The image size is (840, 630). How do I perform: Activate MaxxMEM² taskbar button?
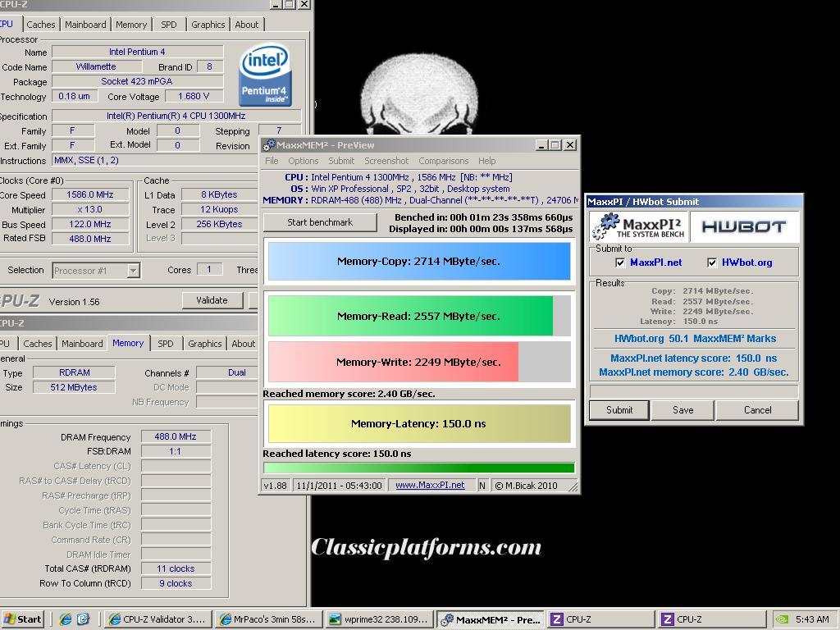point(491,619)
